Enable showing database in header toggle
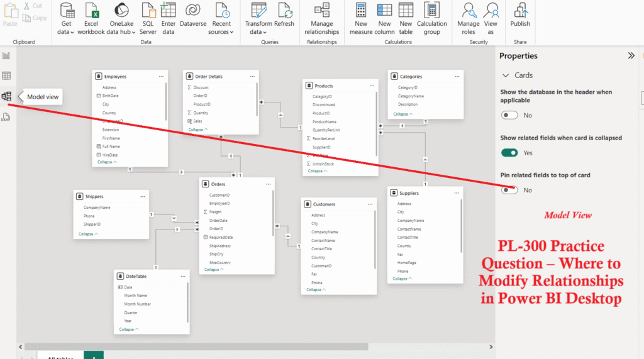The image size is (644, 359). pyautogui.click(x=509, y=115)
